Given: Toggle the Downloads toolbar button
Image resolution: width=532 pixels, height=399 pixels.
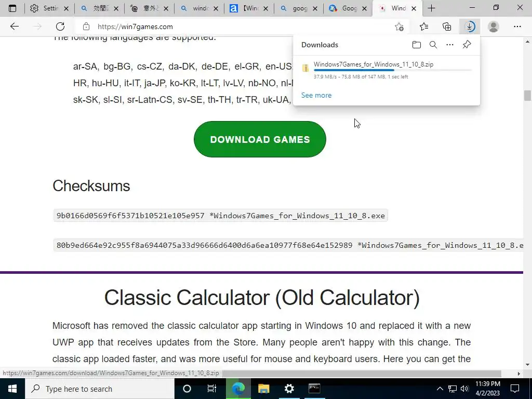Looking at the screenshot, I should pyautogui.click(x=470, y=26).
